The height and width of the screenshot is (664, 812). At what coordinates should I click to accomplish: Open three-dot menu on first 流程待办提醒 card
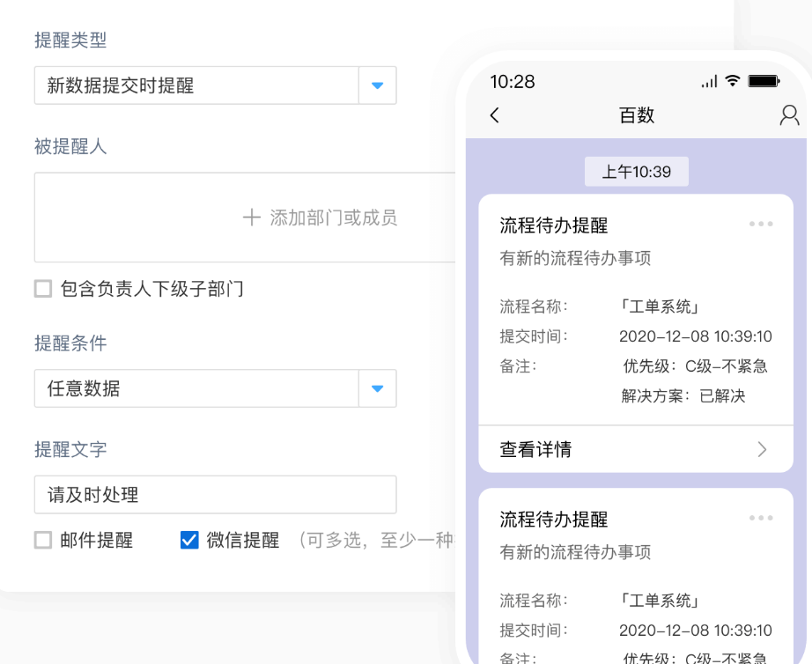[761, 224]
